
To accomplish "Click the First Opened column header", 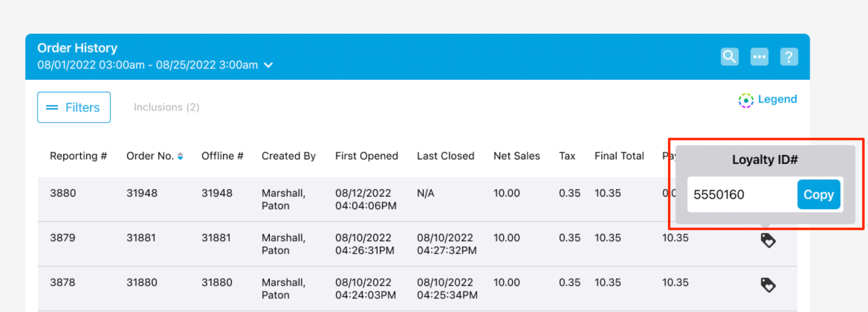I will click(366, 156).
